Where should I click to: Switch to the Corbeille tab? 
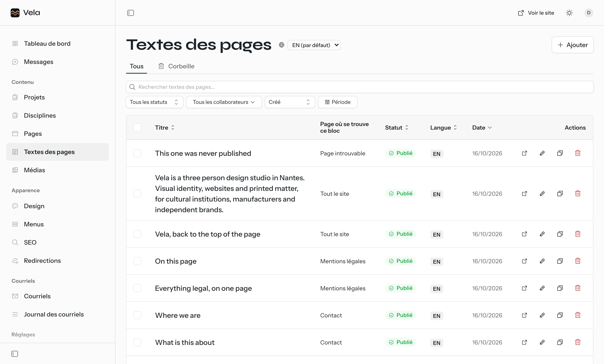[176, 66]
